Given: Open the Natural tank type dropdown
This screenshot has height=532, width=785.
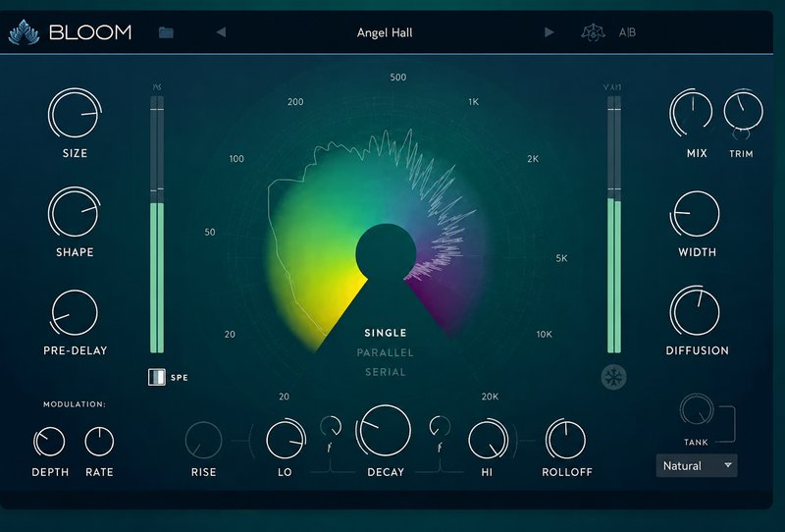Looking at the screenshot, I should point(697,466).
